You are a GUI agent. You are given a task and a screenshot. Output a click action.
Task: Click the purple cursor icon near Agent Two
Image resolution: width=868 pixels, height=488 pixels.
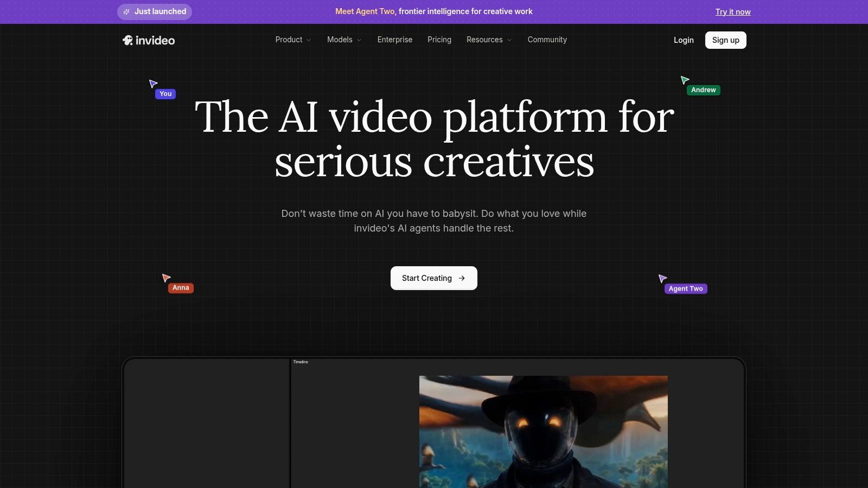pos(662,279)
